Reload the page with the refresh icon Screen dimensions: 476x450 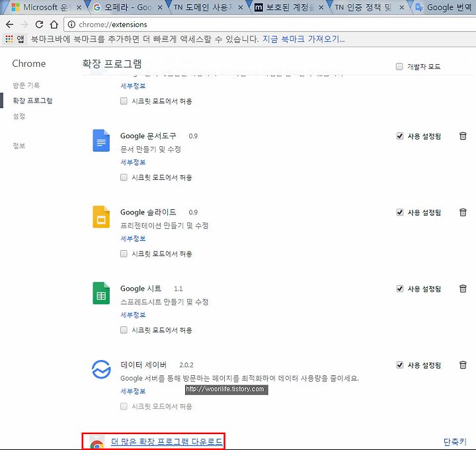coord(39,24)
